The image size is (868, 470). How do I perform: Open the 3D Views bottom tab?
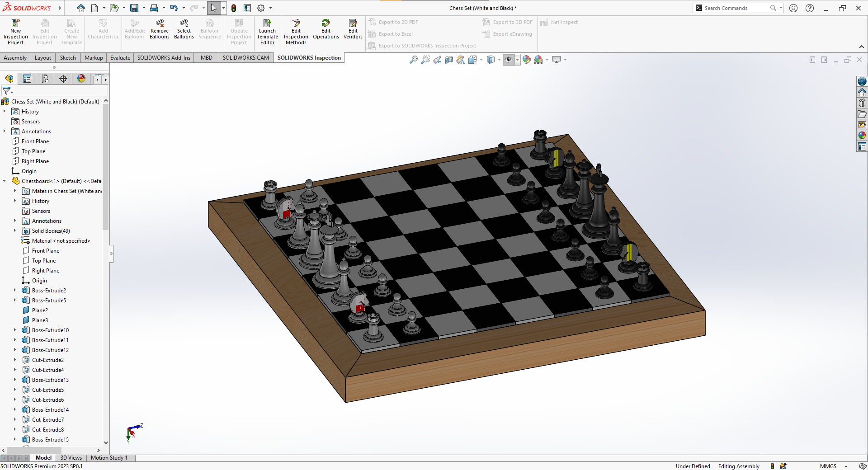coord(71,458)
